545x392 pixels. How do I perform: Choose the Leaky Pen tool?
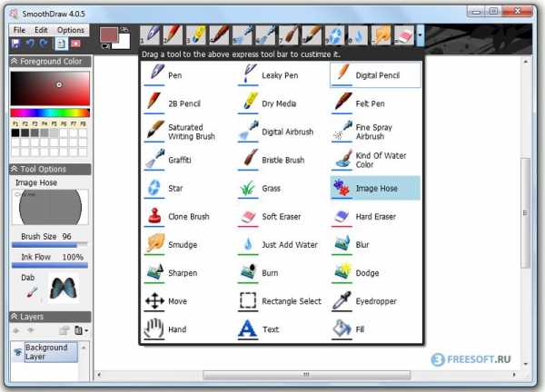(x=282, y=75)
